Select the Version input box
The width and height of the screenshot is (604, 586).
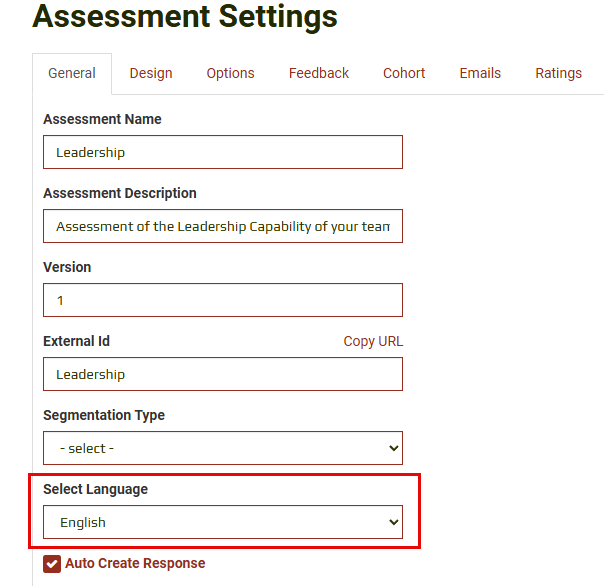click(x=223, y=300)
